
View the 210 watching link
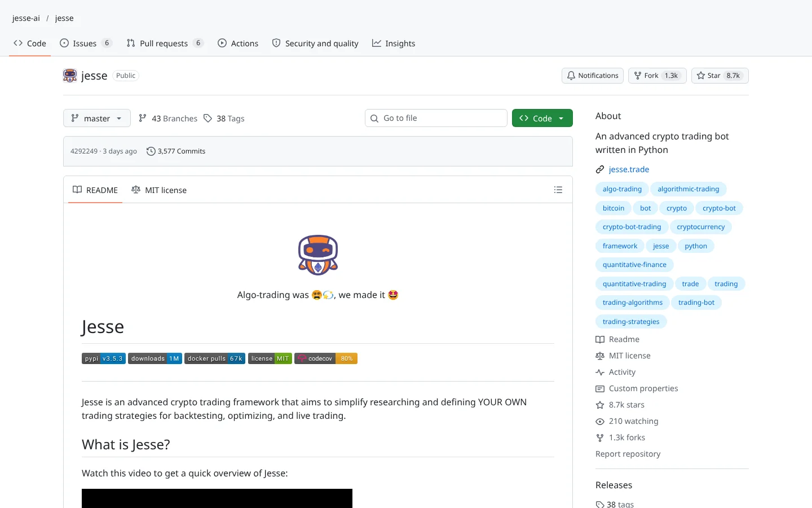627,421
